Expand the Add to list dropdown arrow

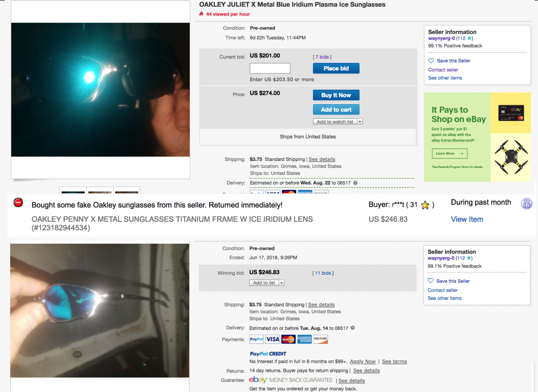(x=281, y=283)
